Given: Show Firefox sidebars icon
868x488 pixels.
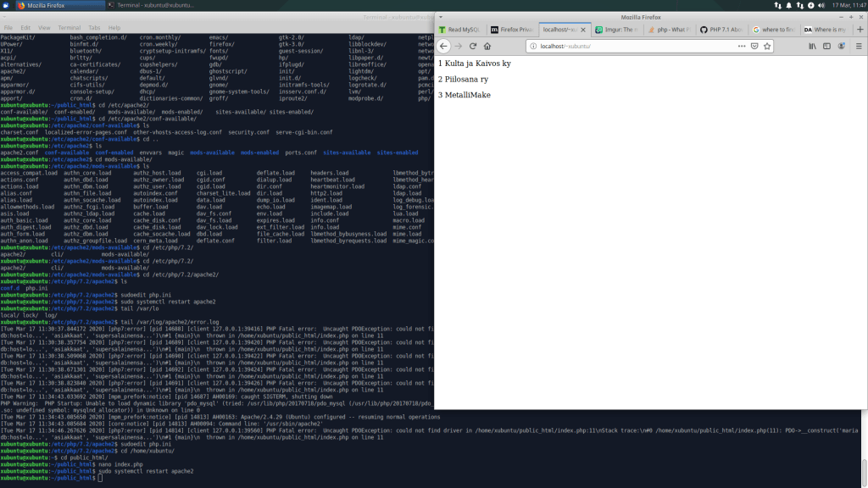Looking at the screenshot, I should [826, 46].
